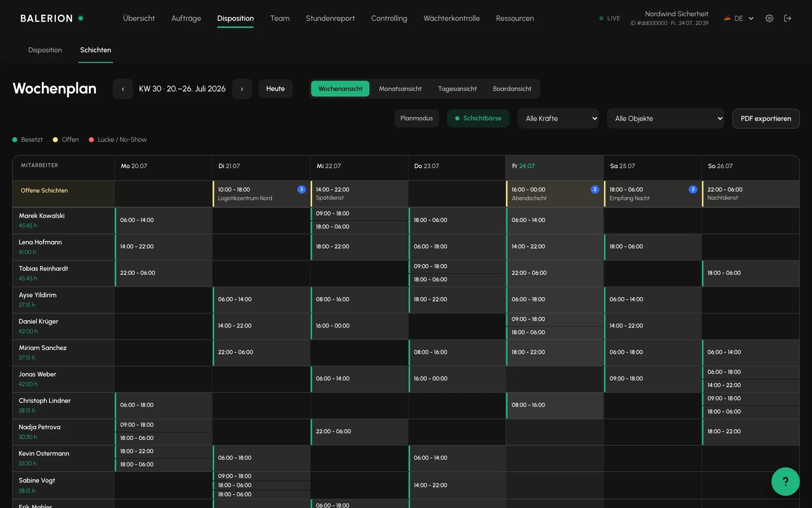Open Controlling in the navigation

[x=389, y=18]
